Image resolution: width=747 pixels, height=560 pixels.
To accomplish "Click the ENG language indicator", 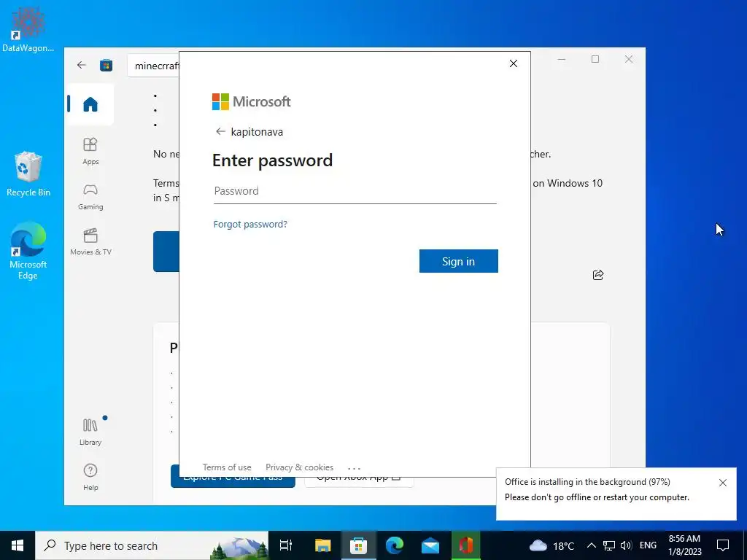I will tap(648, 545).
